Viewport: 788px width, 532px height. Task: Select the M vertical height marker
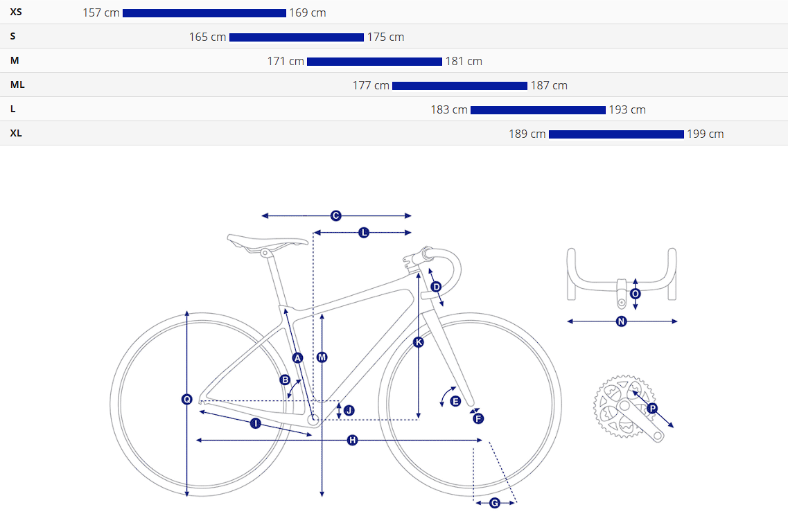pos(322,357)
